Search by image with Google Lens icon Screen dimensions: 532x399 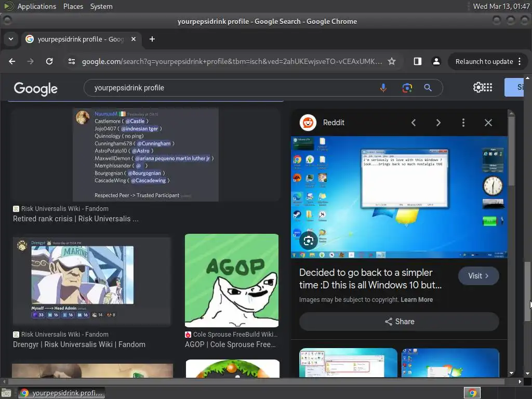click(407, 88)
